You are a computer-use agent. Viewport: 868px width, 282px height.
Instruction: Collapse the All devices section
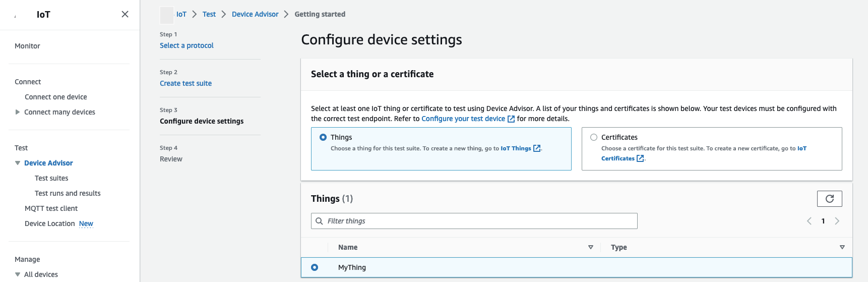18,274
